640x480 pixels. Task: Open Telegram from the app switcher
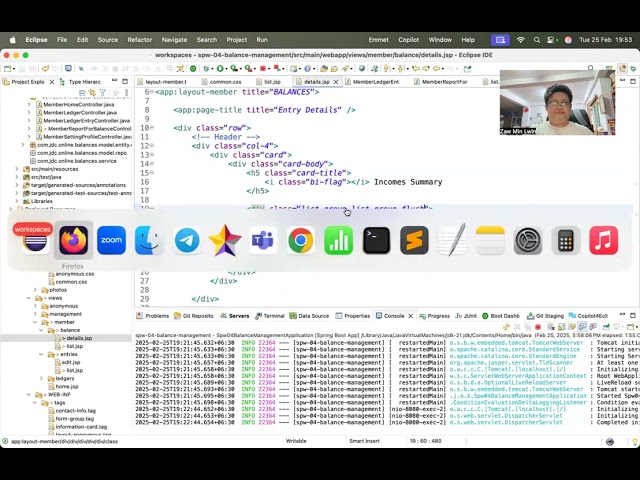(187, 240)
